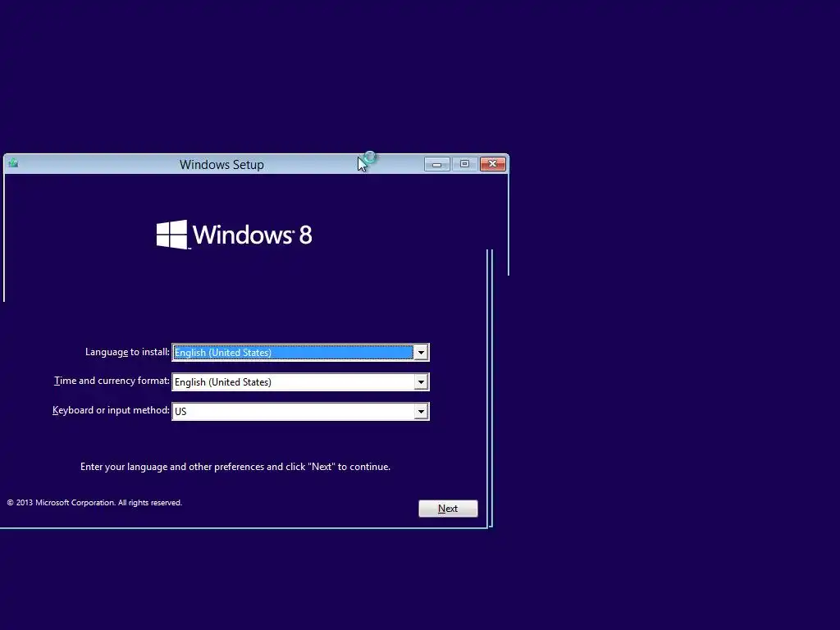Open the Keyboard or input method dropdown arrow
This screenshot has width=840, height=630.
pos(421,412)
